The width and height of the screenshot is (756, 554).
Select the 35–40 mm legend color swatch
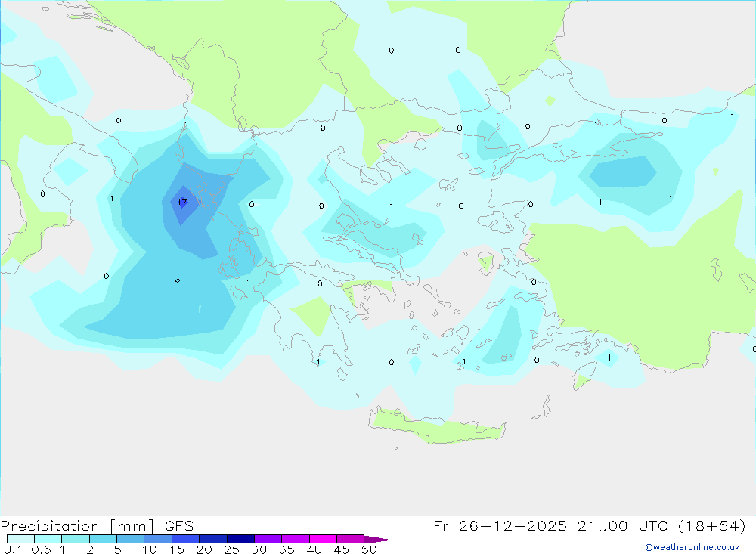[x=296, y=539]
